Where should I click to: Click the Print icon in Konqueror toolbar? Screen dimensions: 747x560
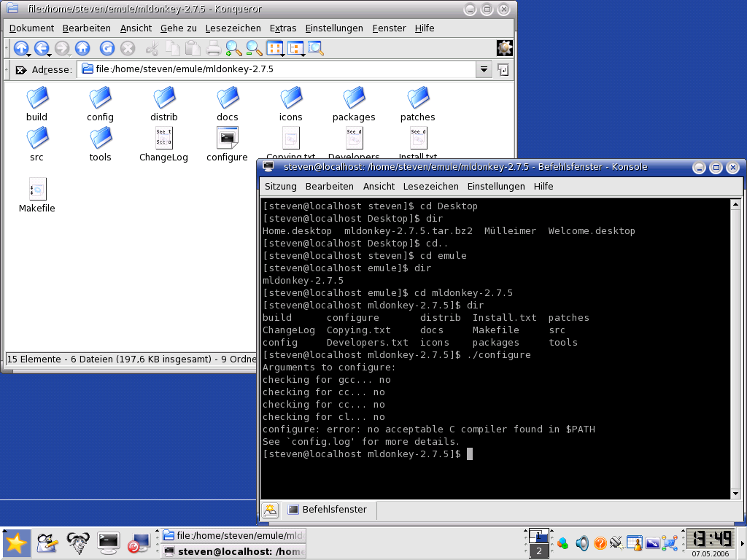click(x=213, y=48)
